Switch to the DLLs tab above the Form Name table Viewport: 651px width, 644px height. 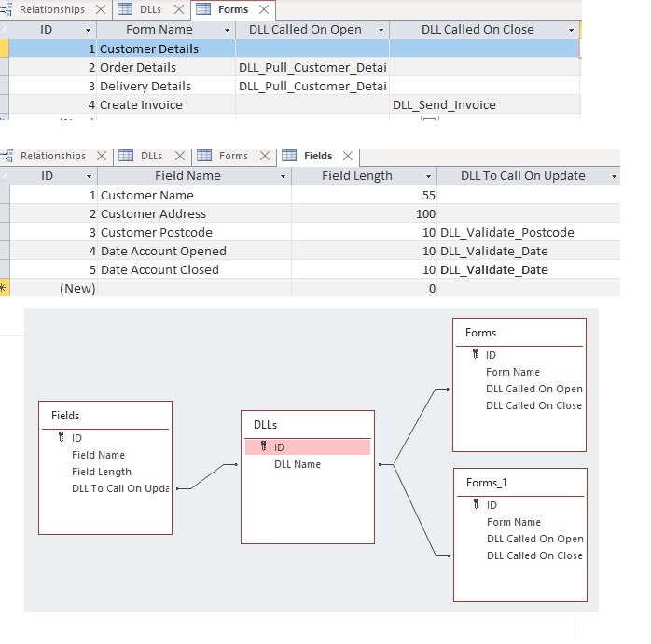click(150, 9)
